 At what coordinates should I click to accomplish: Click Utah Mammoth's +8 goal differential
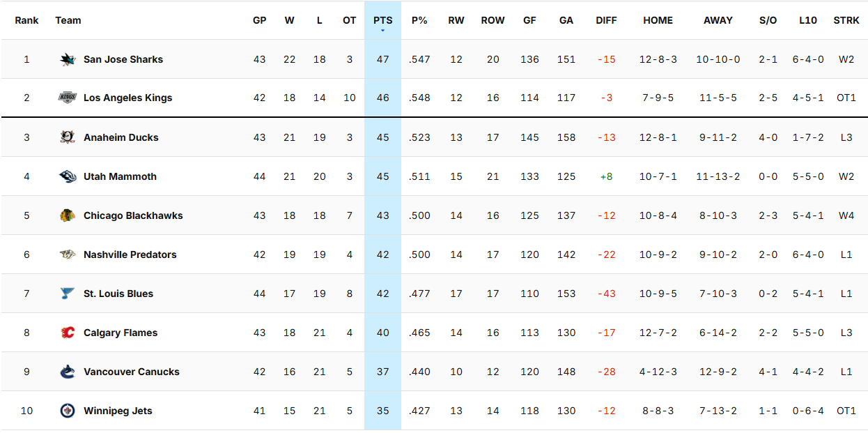tap(606, 176)
